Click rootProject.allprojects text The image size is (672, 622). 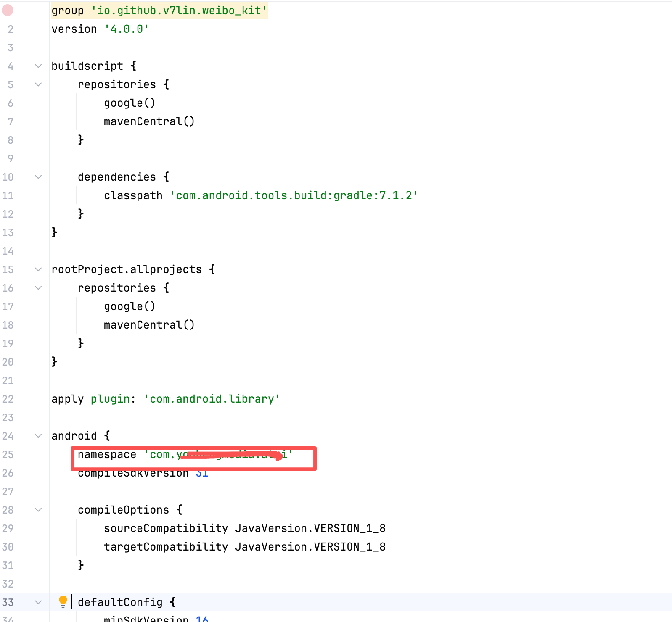click(127, 269)
